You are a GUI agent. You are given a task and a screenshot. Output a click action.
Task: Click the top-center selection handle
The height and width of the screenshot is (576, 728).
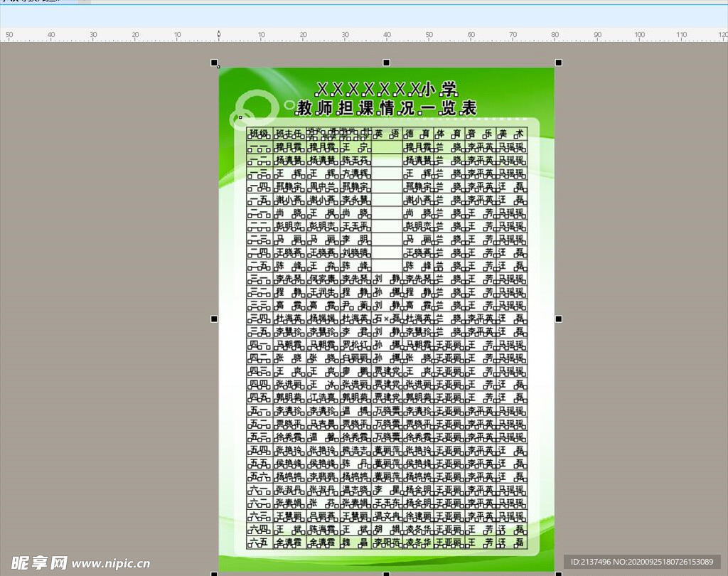pos(386,63)
